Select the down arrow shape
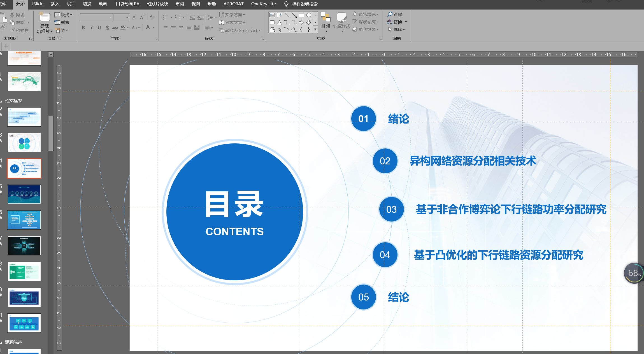The height and width of the screenshot is (354, 644). 309,22
